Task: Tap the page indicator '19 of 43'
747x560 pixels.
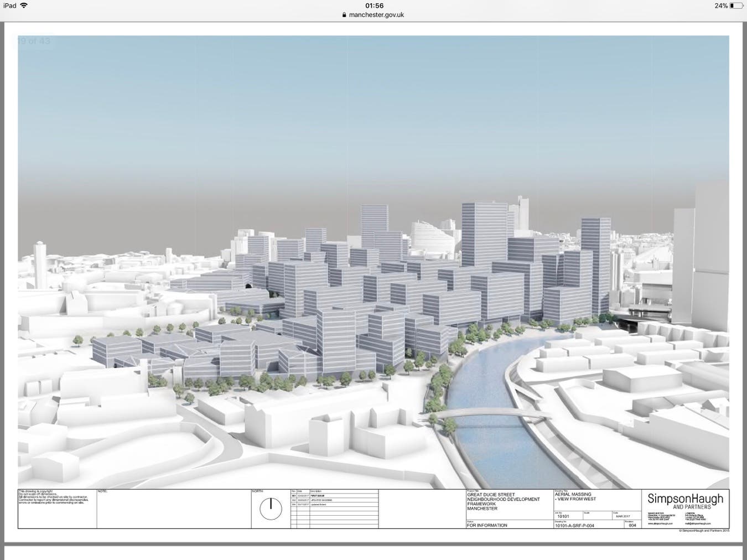Action: click(x=34, y=41)
